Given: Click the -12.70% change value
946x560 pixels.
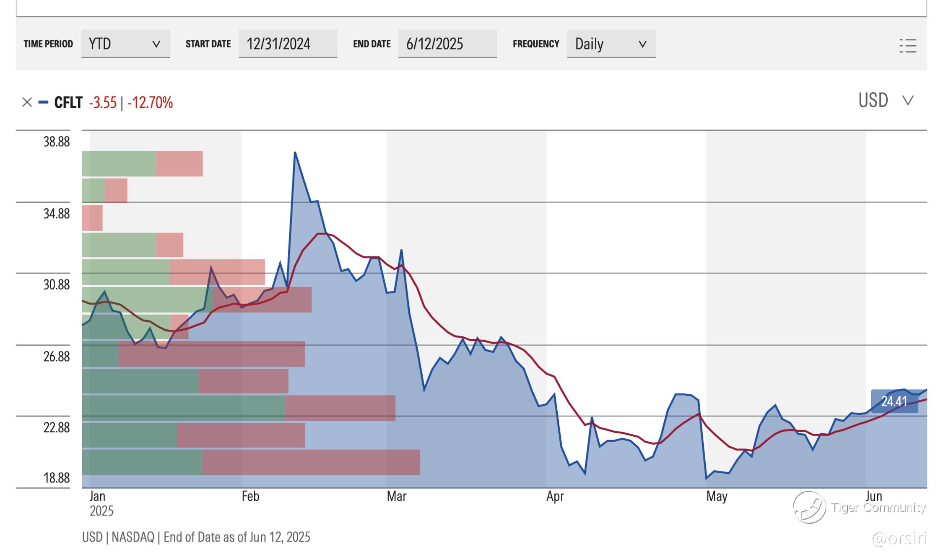Looking at the screenshot, I should click(150, 102).
